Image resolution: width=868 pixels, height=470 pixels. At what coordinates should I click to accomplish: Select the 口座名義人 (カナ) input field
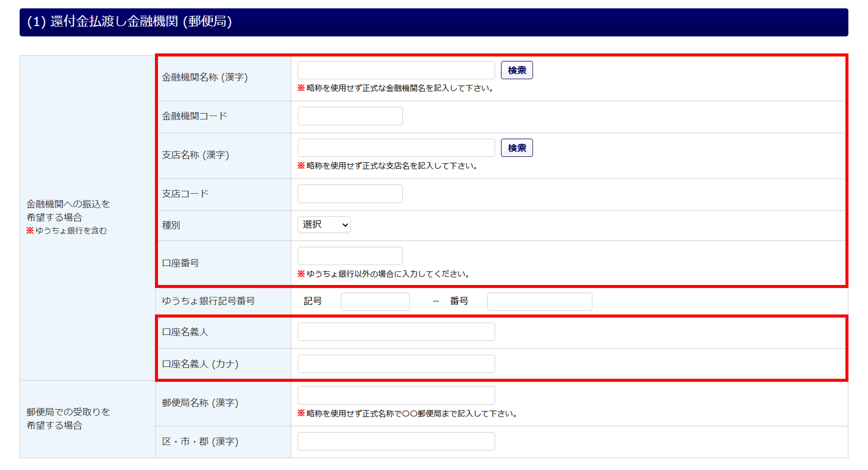point(396,364)
